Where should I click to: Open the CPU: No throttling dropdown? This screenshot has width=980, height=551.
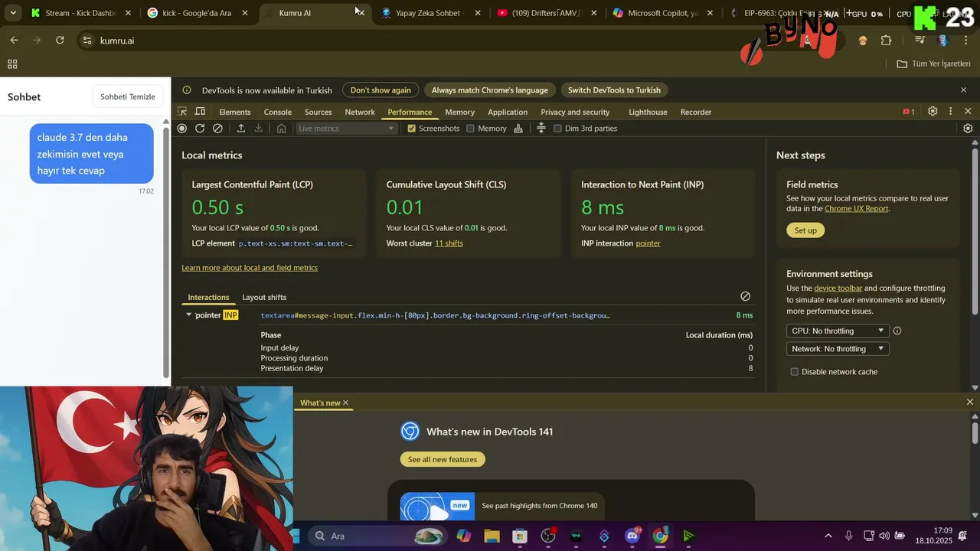(x=838, y=331)
